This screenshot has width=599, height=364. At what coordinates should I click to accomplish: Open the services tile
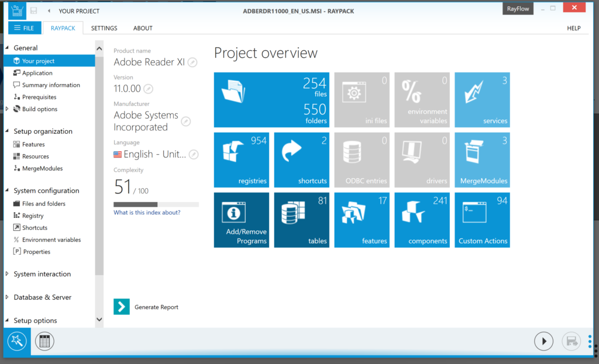pos(482,99)
